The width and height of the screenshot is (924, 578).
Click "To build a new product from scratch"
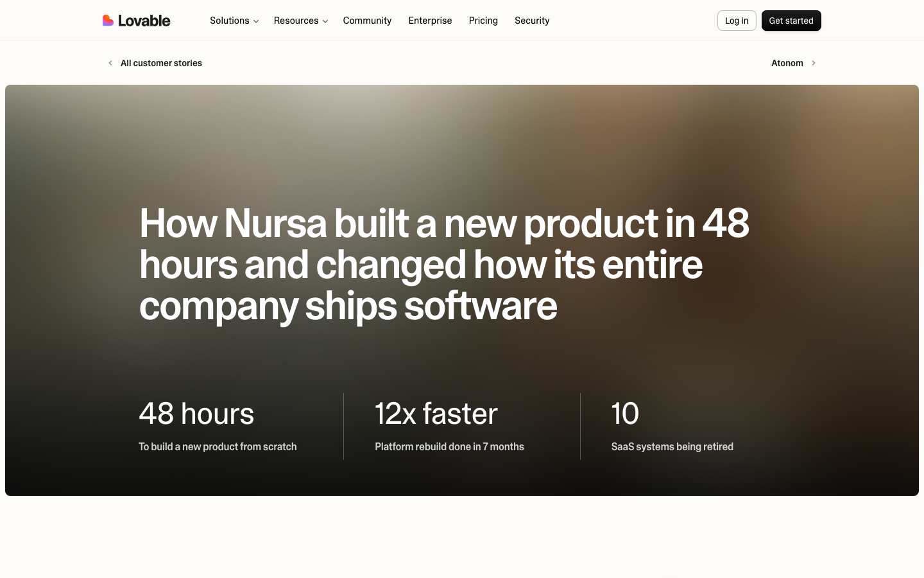(218, 446)
